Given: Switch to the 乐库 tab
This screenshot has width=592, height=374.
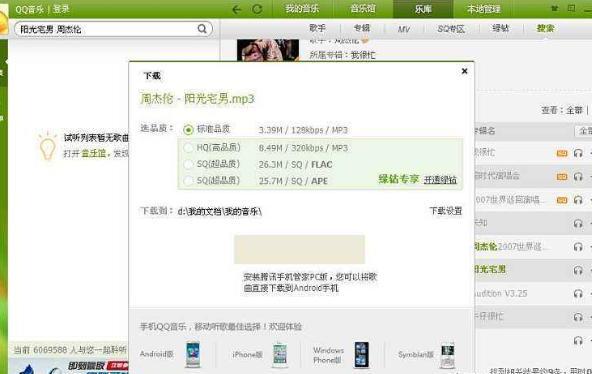Looking at the screenshot, I should coord(423,9).
